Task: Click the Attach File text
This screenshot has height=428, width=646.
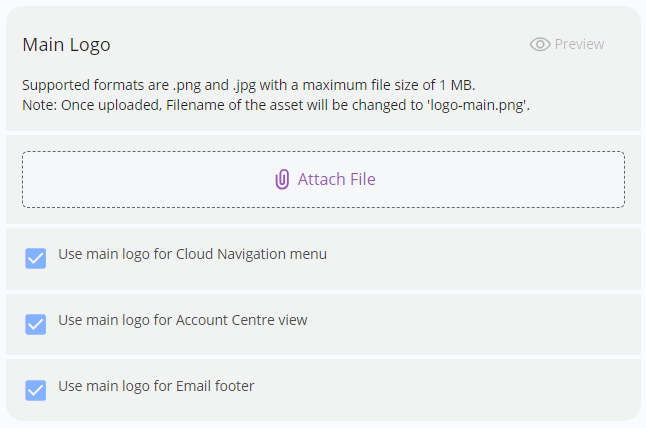Action: 336,180
